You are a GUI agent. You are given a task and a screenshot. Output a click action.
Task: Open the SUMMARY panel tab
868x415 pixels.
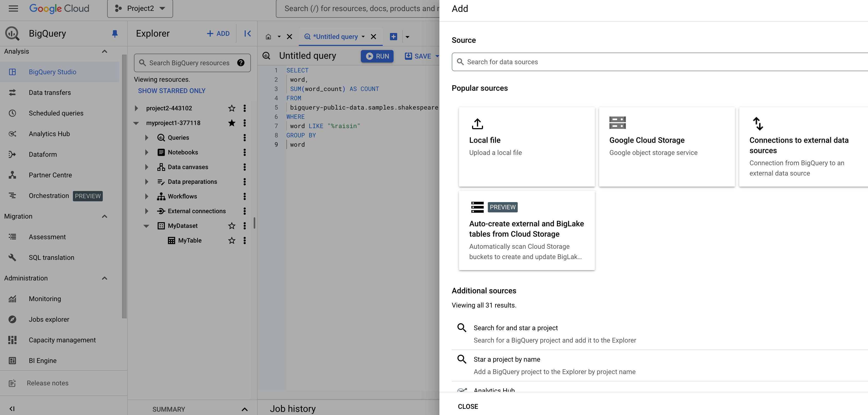click(169, 409)
